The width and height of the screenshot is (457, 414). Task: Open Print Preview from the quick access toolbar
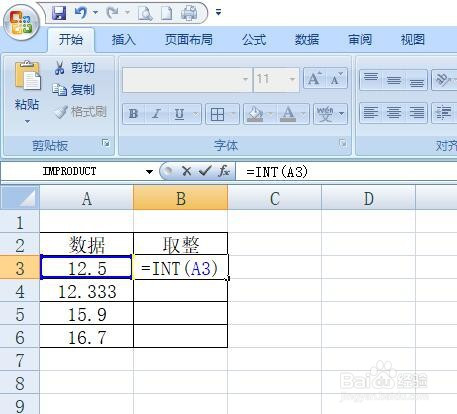pos(145,13)
